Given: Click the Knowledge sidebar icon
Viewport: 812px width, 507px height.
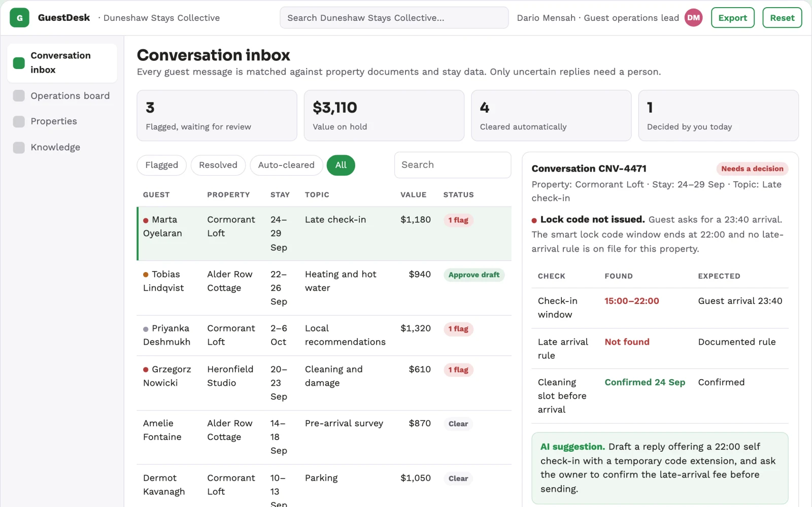Looking at the screenshot, I should pos(19,147).
